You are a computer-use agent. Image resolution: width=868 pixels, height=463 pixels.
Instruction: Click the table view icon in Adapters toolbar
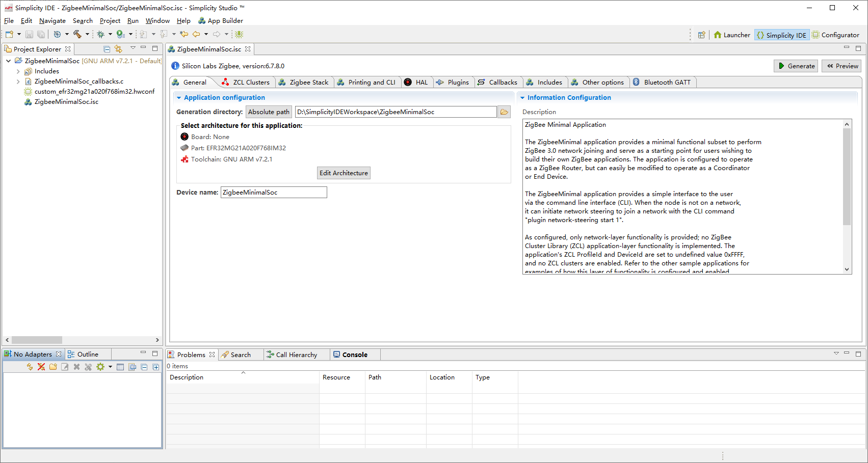click(x=120, y=367)
